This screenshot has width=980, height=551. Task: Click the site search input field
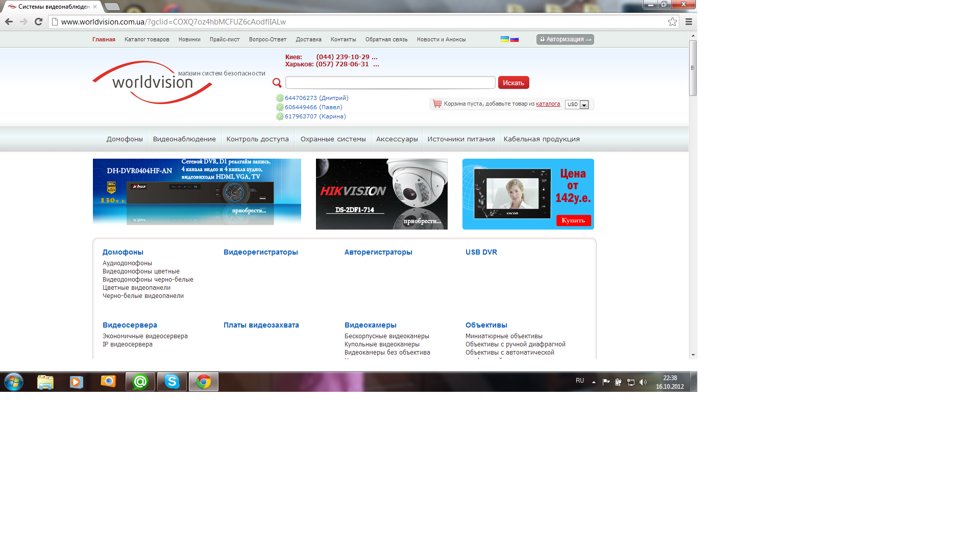tap(390, 83)
